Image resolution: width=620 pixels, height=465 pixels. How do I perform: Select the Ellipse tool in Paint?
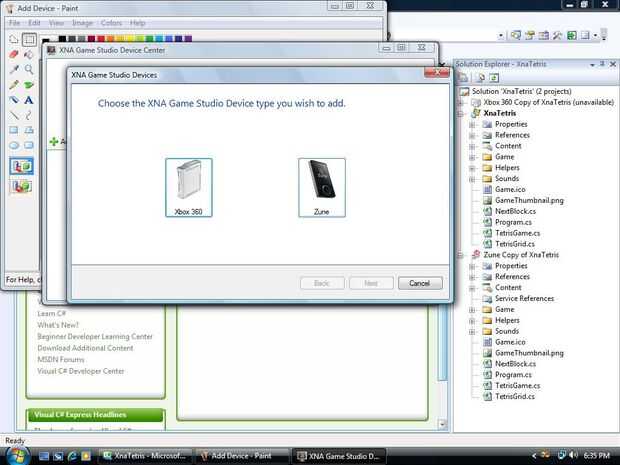point(14,145)
